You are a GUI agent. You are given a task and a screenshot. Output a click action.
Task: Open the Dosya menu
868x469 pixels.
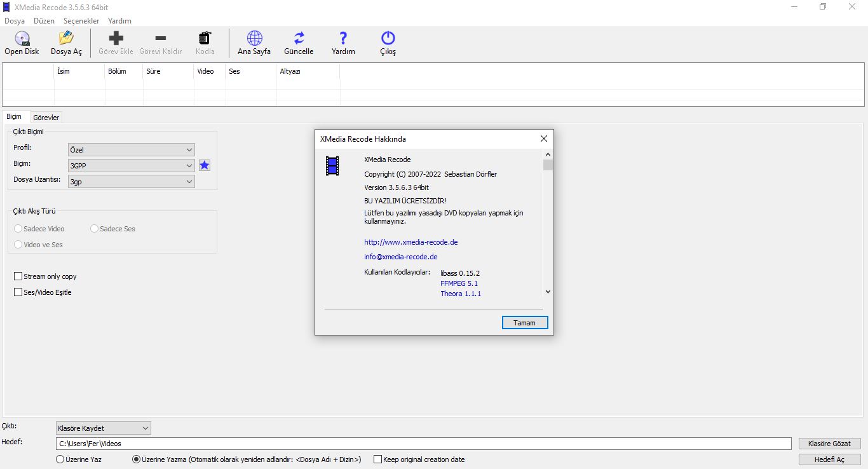tap(15, 21)
